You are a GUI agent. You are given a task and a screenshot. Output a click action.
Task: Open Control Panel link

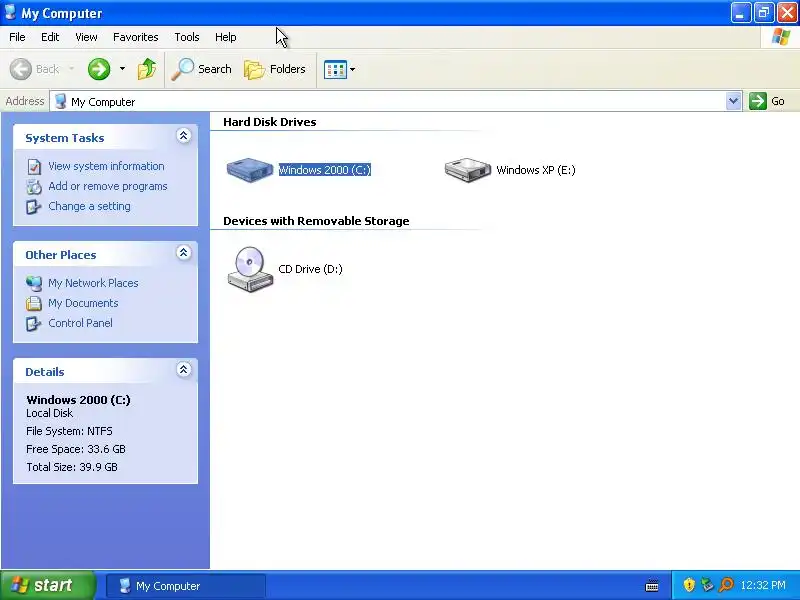coord(80,323)
